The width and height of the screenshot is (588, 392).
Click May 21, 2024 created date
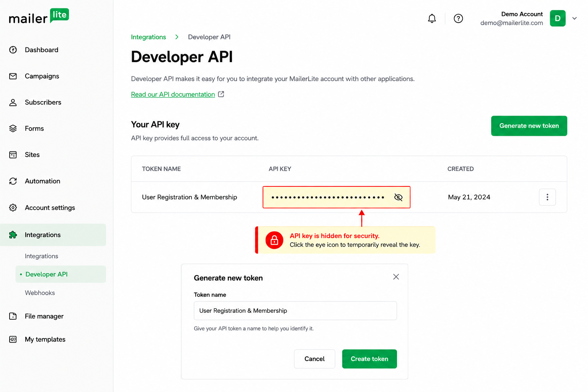(x=469, y=197)
